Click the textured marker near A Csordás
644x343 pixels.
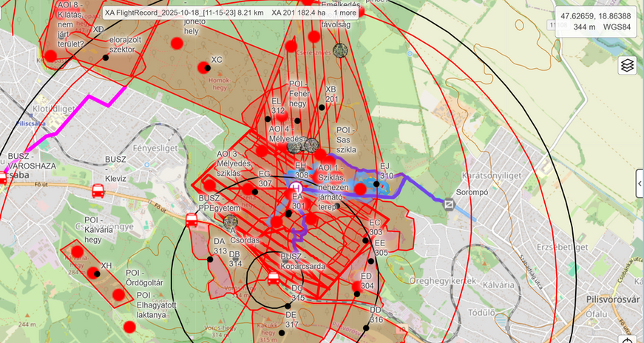point(231,220)
